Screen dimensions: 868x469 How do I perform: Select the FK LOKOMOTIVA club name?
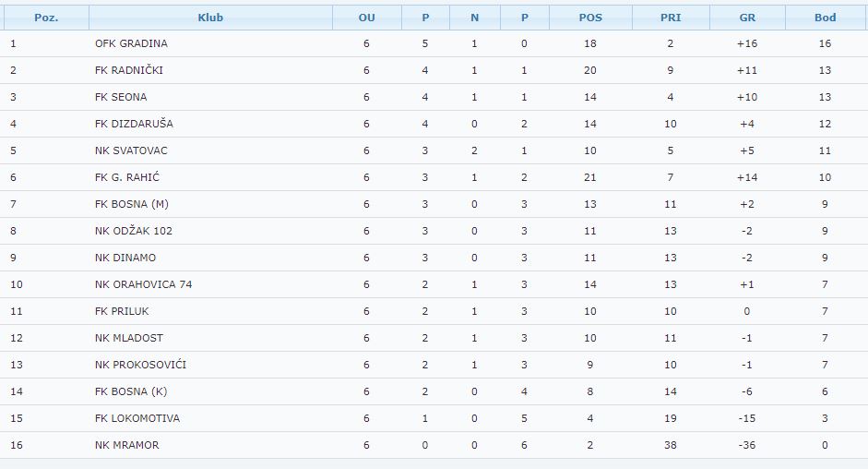pos(137,418)
